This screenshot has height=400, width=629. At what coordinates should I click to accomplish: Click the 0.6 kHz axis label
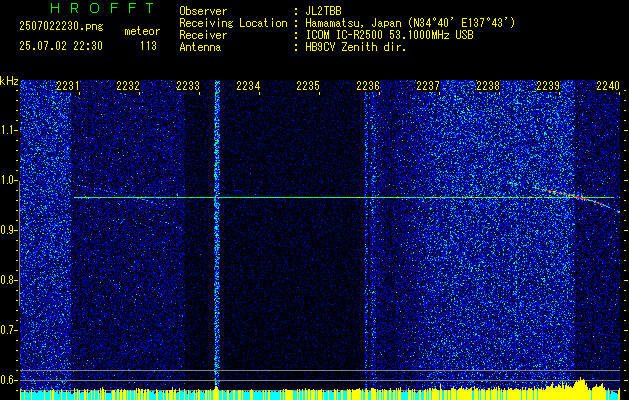click(x=8, y=380)
